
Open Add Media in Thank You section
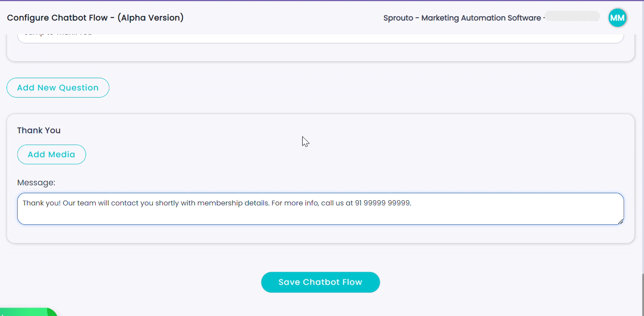pyautogui.click(x=52, y=154)
